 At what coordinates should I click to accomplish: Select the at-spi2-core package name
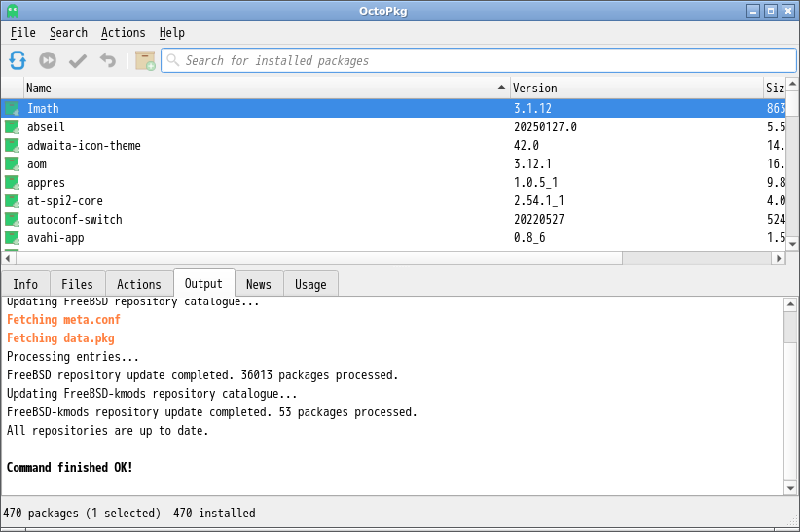click(x=65, y=201)
